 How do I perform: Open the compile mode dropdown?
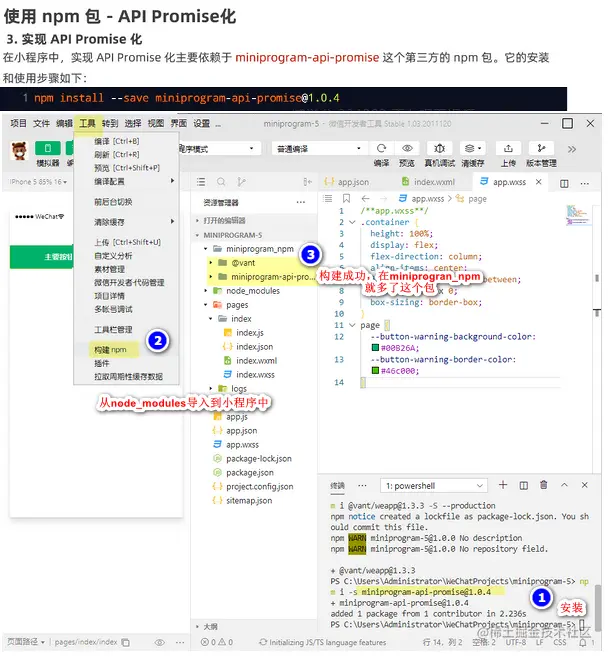(319, 148)
